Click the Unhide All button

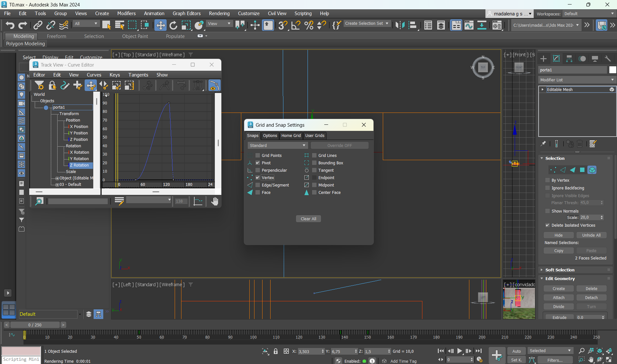591,235
